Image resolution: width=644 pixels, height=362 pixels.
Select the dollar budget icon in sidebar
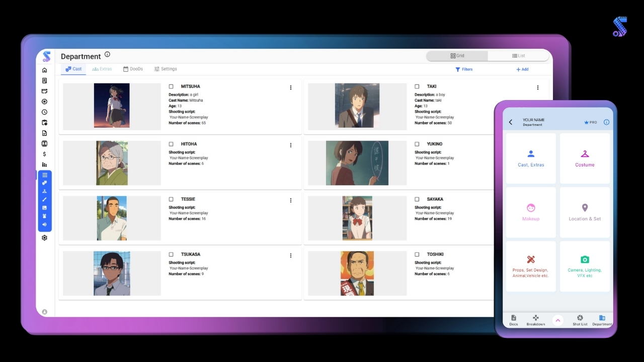pos(44,154)
